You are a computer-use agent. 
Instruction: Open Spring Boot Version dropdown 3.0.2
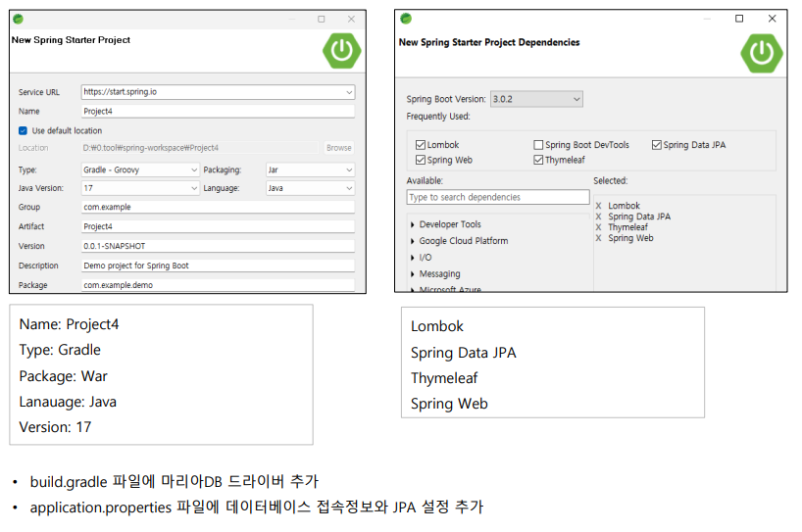coord(536,99)
